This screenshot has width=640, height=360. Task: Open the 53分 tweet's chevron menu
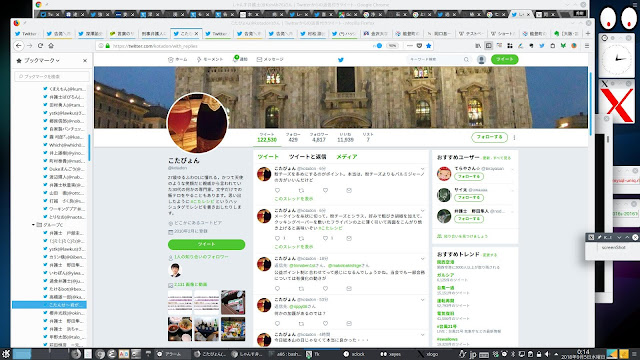(422, 300)
